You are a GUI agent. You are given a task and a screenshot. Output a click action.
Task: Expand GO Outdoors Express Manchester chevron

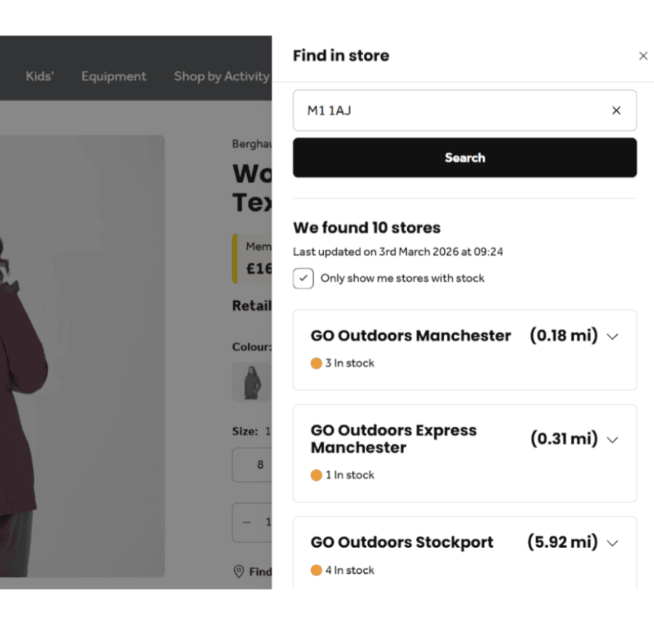[612, 439]
